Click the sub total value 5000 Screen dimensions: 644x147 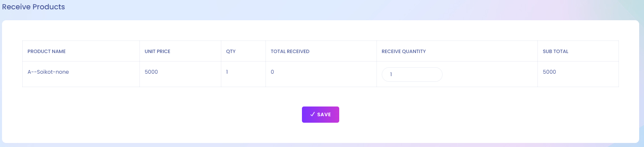[x=549, y=72]
